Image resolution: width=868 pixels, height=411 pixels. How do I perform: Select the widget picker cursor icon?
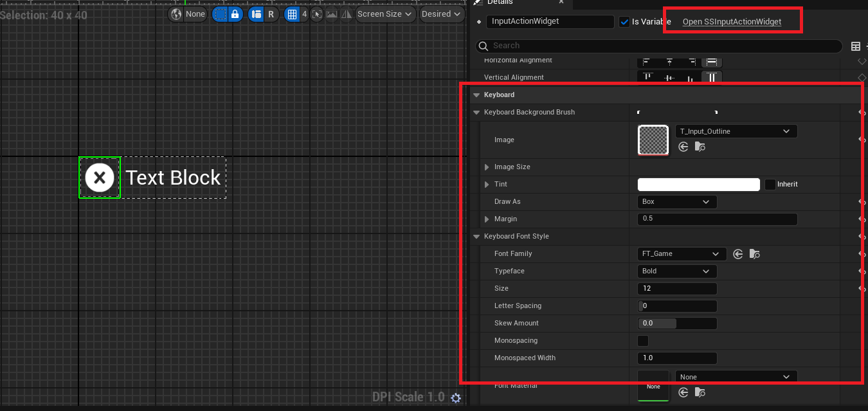tap(317, 14)
